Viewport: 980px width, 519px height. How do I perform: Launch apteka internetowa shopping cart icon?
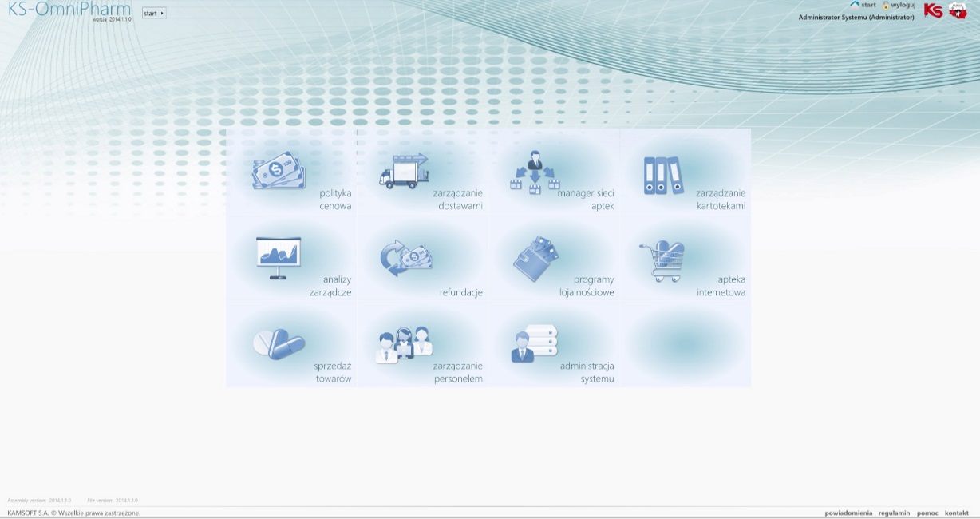coord(662,260)
